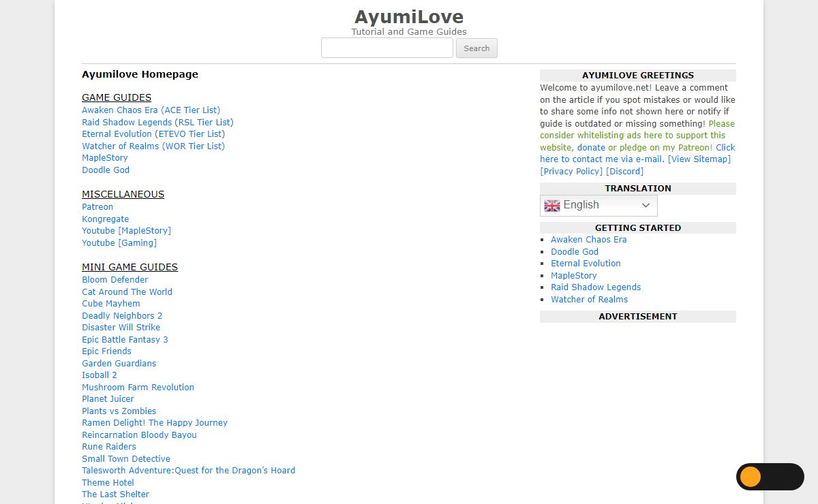Click the UK flag icon in translation box
818x504 pixels.
[552, 206]
